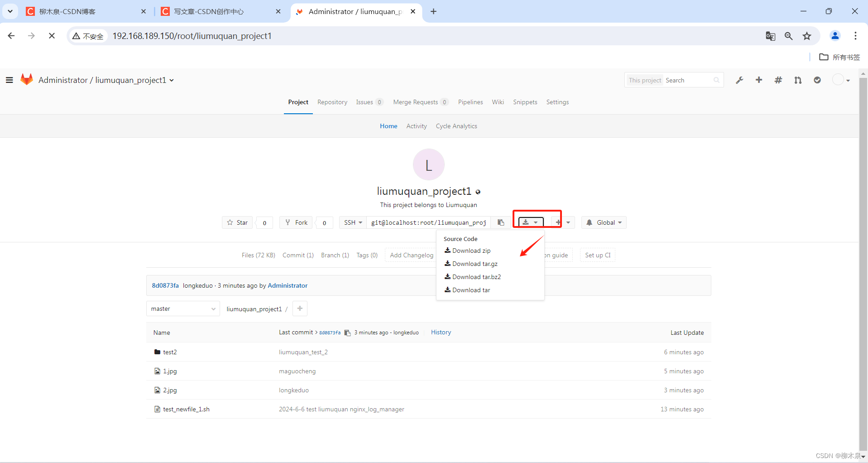The height and width of the screenshot is (463, 868).
Task: Switch the SSH protocol dropdown
Action: (x=353, y=222)
